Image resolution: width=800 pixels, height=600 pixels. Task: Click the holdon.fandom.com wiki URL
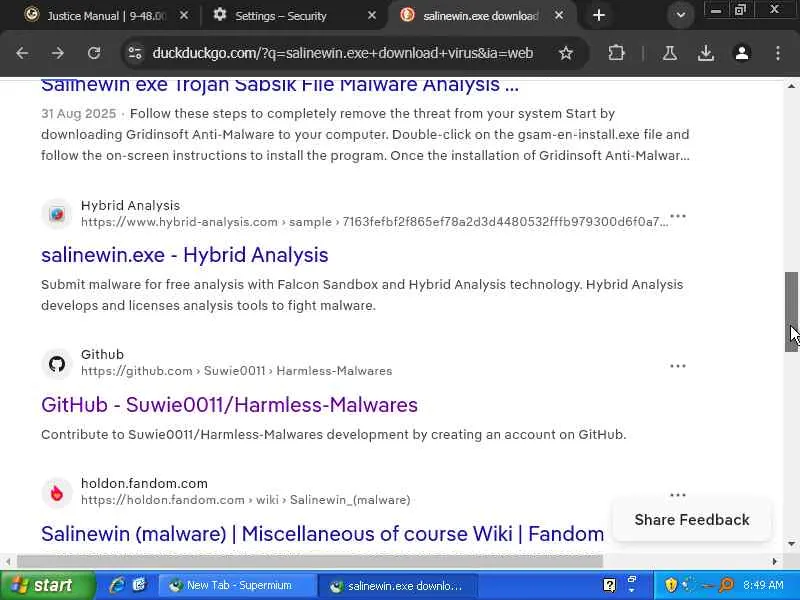(x=245, y=500)
